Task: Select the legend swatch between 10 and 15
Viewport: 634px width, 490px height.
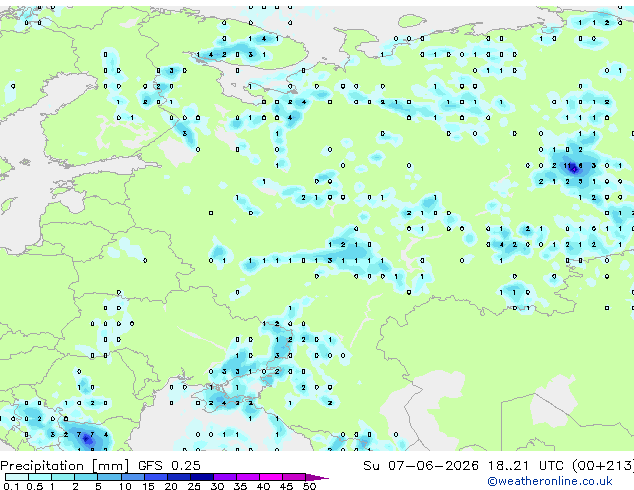Action: 132,477
